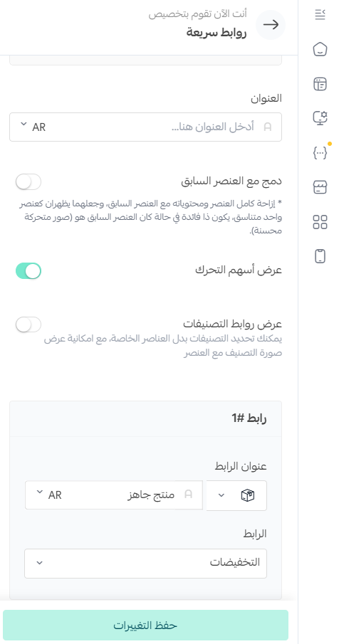This screenshot has height=644, width=339.
Task: Collapse the sidebar menu icon at top
Action: pyautogui.click(x=320, y=15)
